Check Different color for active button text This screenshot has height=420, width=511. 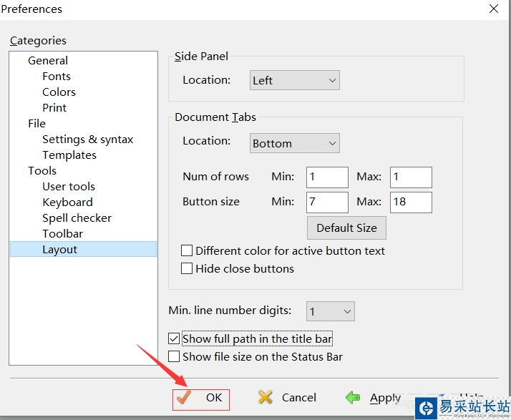pos(187,251)
